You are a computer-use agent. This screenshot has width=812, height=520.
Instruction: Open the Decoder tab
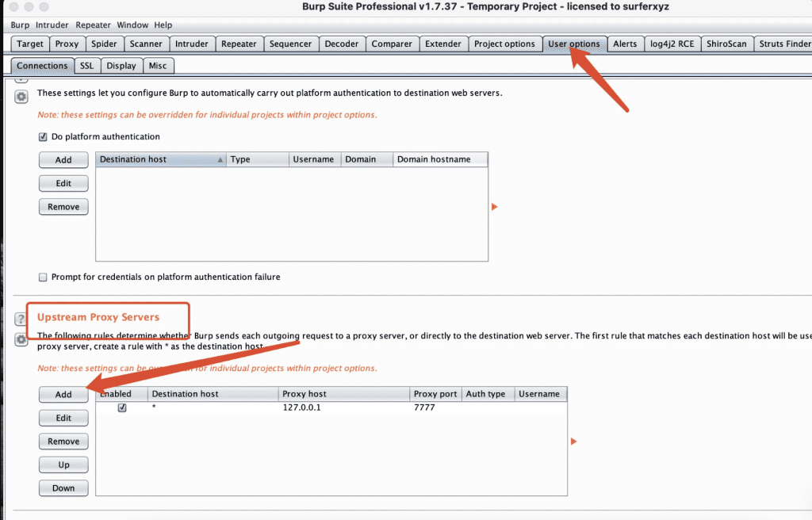(342, 44)
